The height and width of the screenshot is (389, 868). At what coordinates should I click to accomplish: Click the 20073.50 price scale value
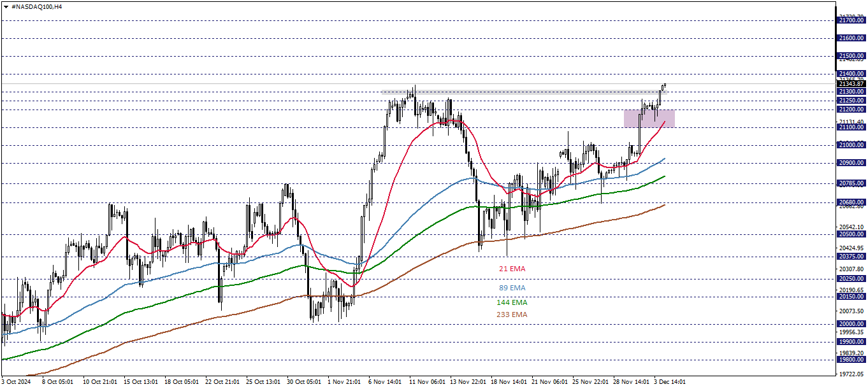[851, 311]
